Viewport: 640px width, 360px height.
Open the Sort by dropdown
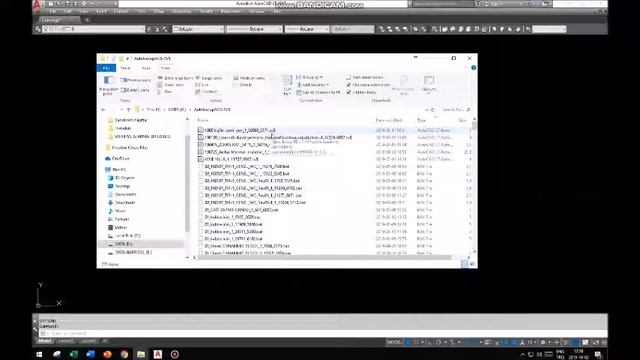point(287,84)
